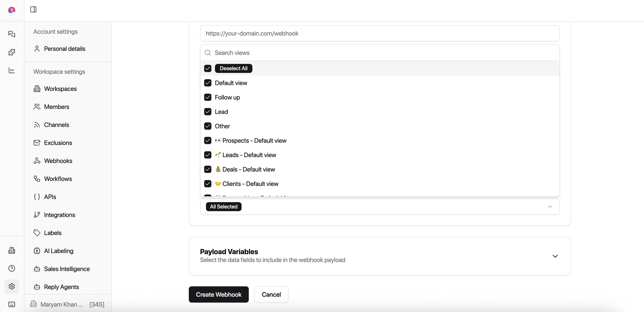Expand the Payload Variables section
Viewport: 644px width, 312px height.
click(555, 256)
